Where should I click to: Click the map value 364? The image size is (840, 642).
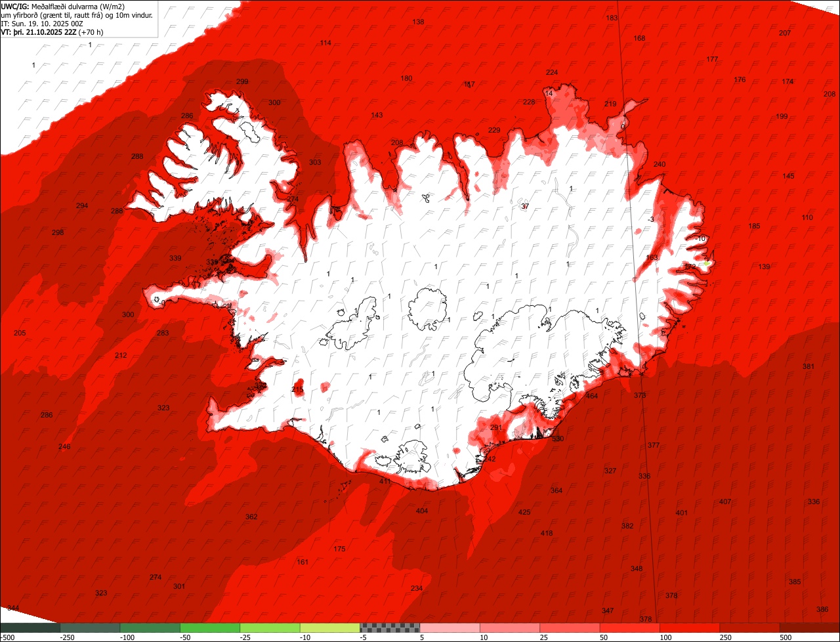click(x=556, y=490)
